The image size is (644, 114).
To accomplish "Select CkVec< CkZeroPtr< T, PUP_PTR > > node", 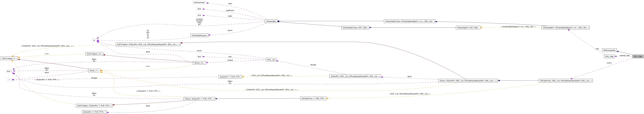I will (x=199, y=99).
